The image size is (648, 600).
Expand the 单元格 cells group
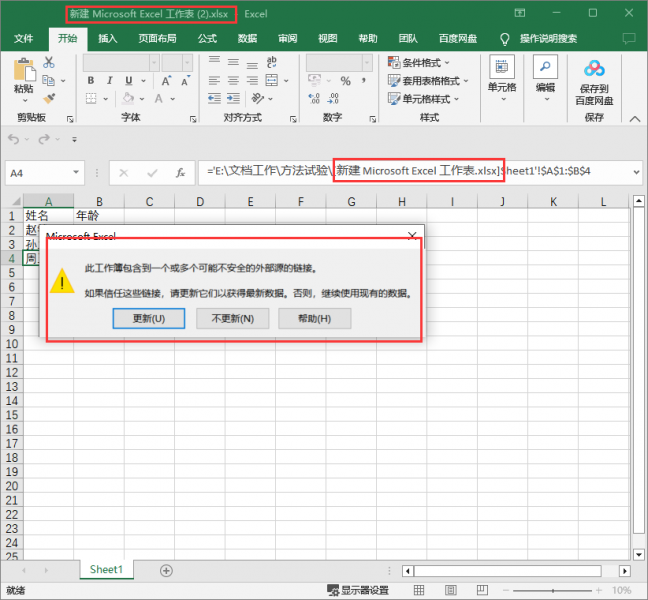pyautogui.click(x=502, y=79)
